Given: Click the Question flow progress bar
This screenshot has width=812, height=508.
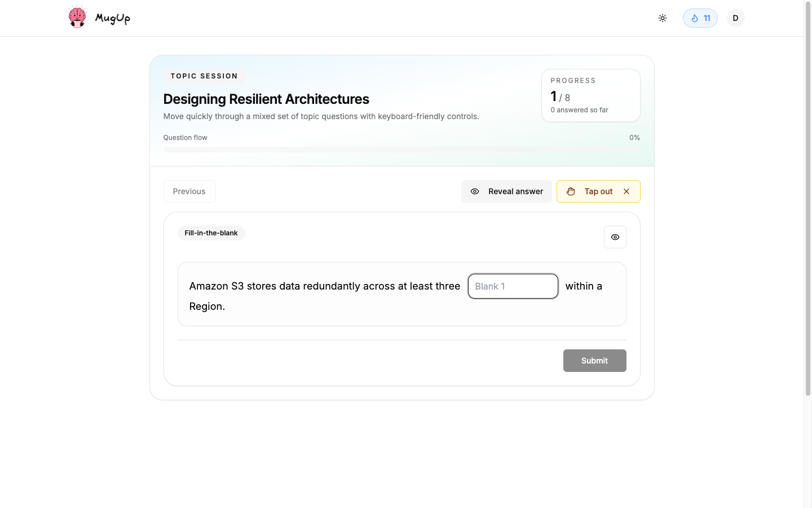Looking at the screenshot, I should tap(401, 150).
